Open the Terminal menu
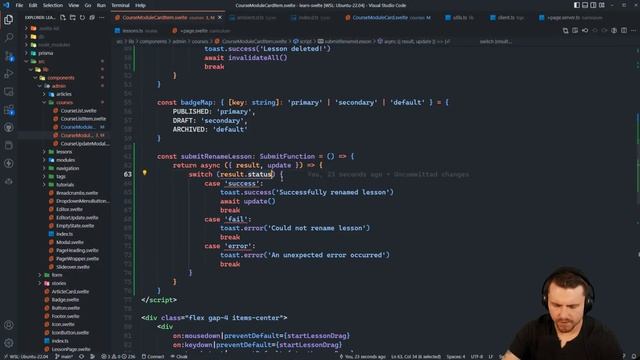 pyautogui.click(x=120, y=5)
